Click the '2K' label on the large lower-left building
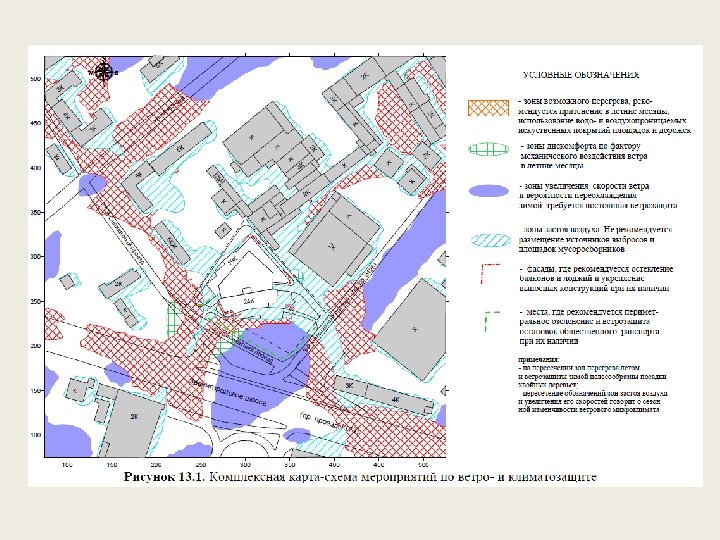This screenshot has height=540, width=720. 134,417
